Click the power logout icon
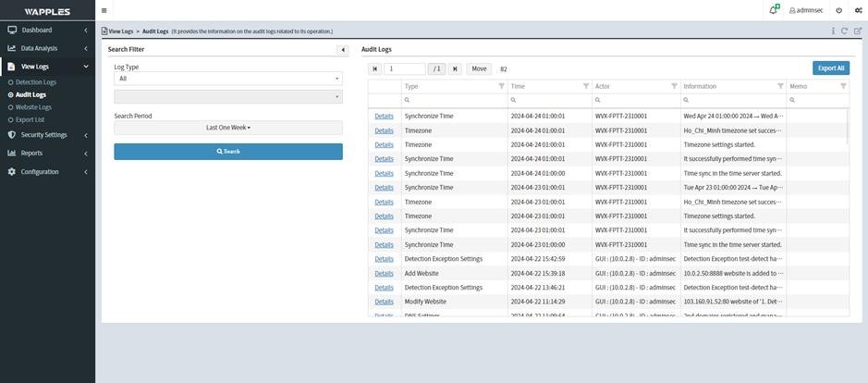 (x=838, y=10)
